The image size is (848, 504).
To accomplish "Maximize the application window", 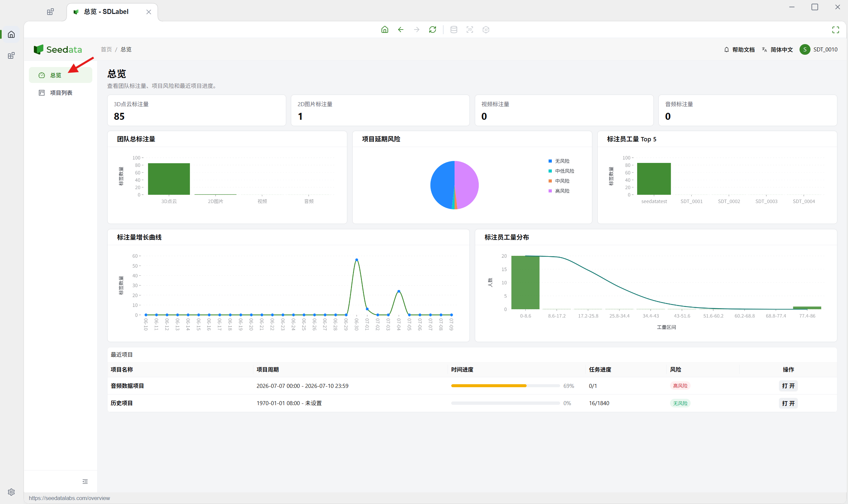I will point(814,7).
